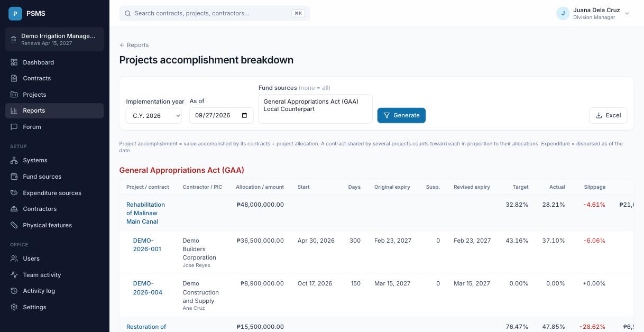Open the Demo Irrigation Management organization switcher
Image resolution: width=644 pixels, height=332 pixels.
[x=54, y=39]
